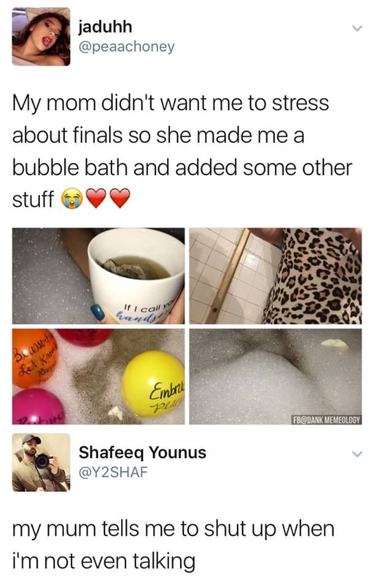374x588 pixels.
Task: Select the tweet text about finals
Action: 182,151
